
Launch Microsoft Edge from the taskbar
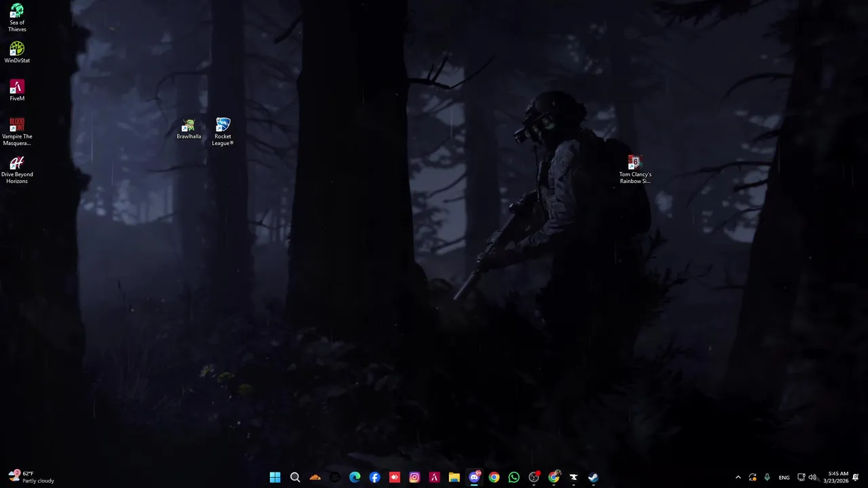click(x=355, y=477)
